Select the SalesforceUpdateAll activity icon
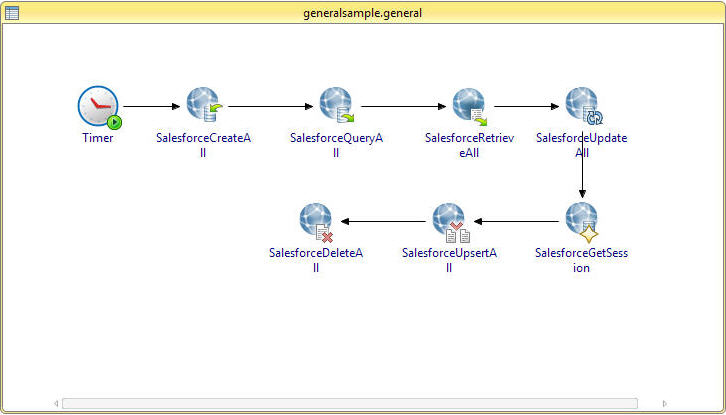The height and width of the screenshot is (415, 726). [x=583, y=106]
